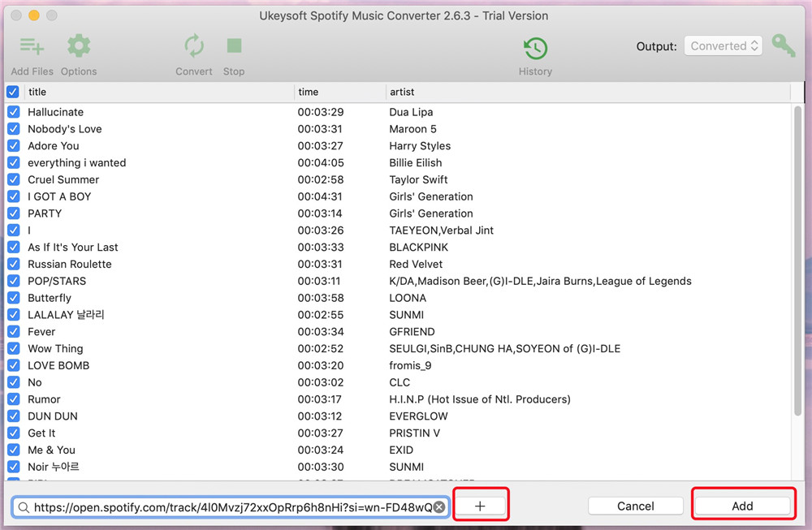Toggle the Butterfly checkbox

pyautogui.click(x=14, y=298)
